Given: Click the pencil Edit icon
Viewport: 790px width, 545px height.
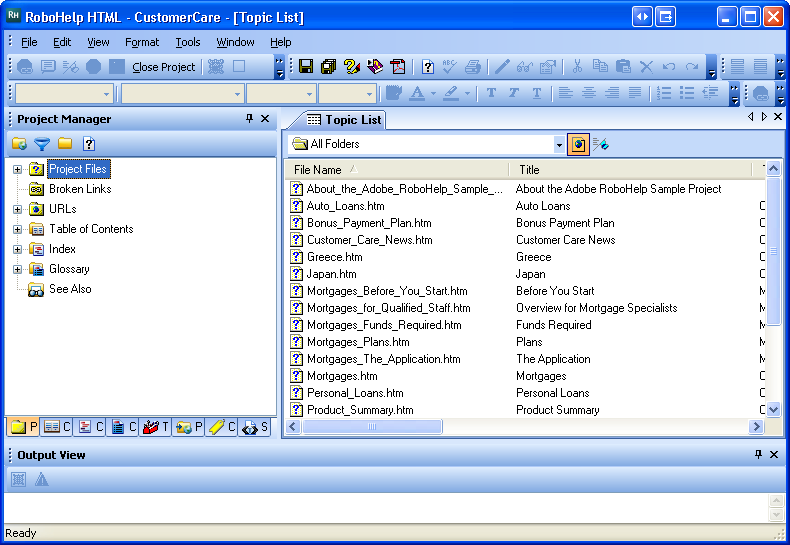Looking at the screenshot, I should [x=502, y=66].
